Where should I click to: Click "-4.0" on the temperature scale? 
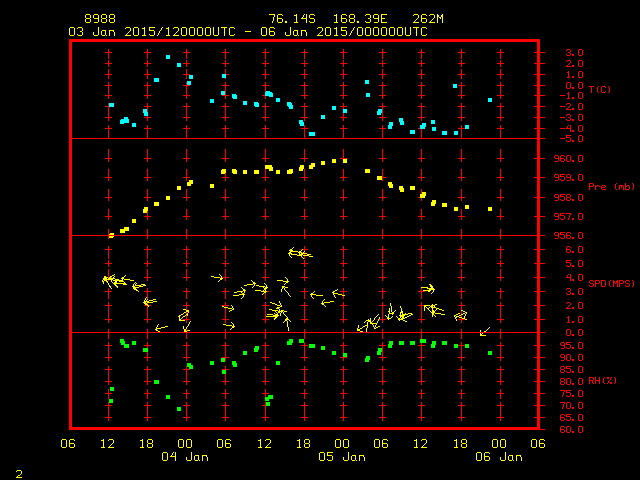572,129
